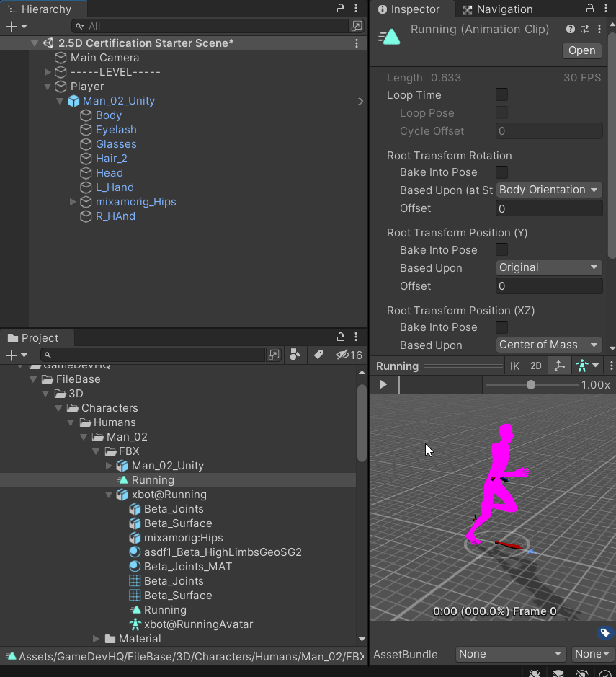
Task: Lock the Hierarchy panel
Action: (341, 8)
